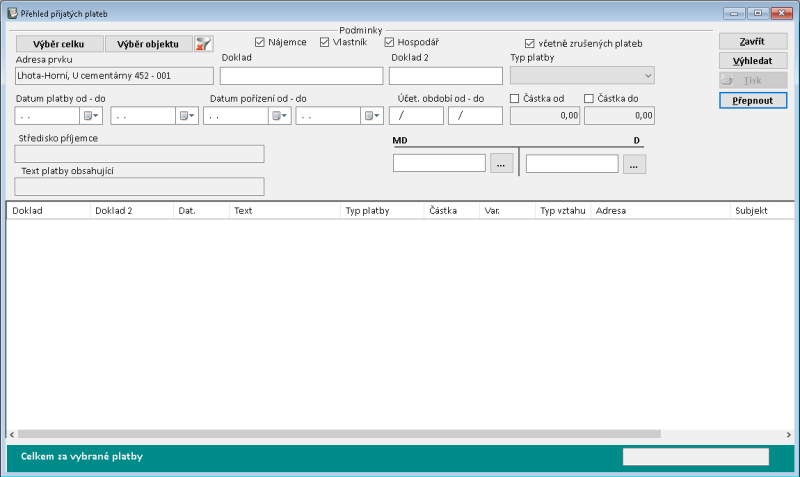Viewport: 800px width, 477px height.
Task: Focus the Doklad 2 input field
Action: tap(445, 76)
